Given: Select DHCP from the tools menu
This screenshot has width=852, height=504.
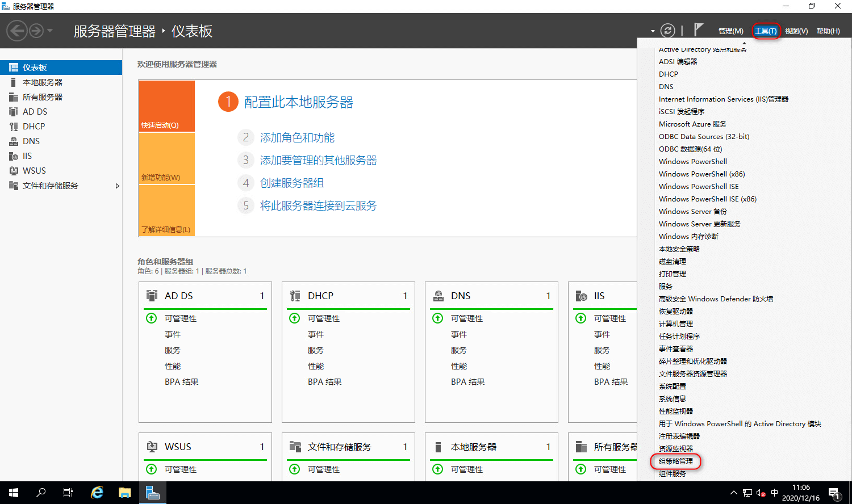Looking at the screenshot, I should [x=669, y=74].
